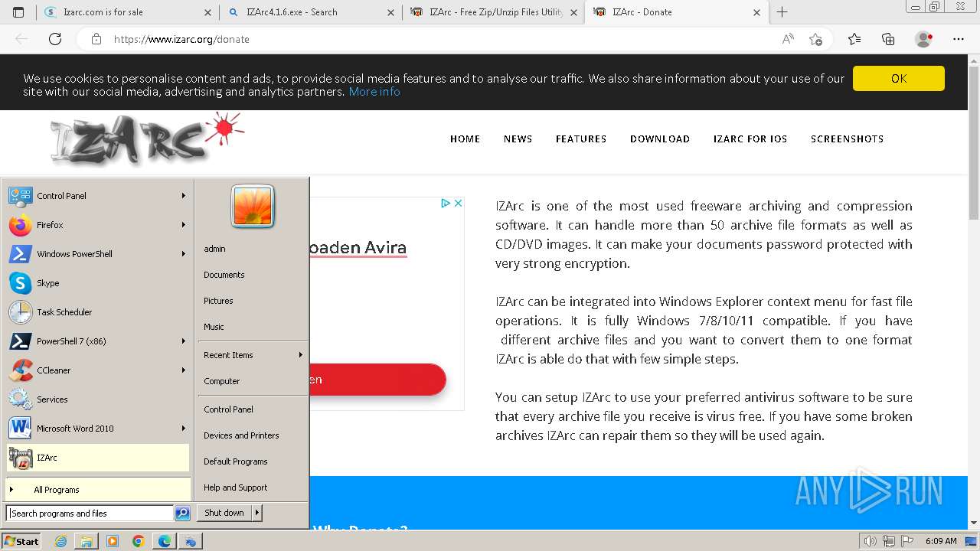Screen dimensions: 980x551
Task: Click the address bar URL
Action: (x=181, y=39)
